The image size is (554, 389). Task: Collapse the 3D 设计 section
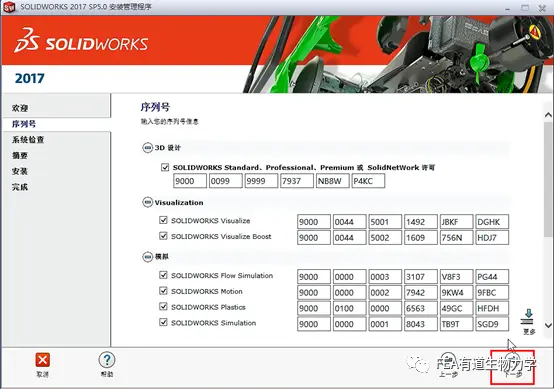[147, 148]
